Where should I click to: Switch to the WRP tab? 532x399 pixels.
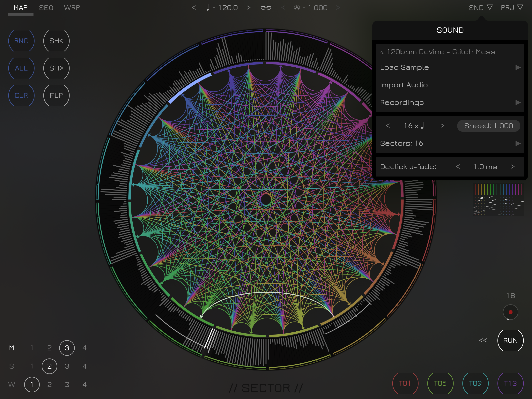click(x=72, y=8)
